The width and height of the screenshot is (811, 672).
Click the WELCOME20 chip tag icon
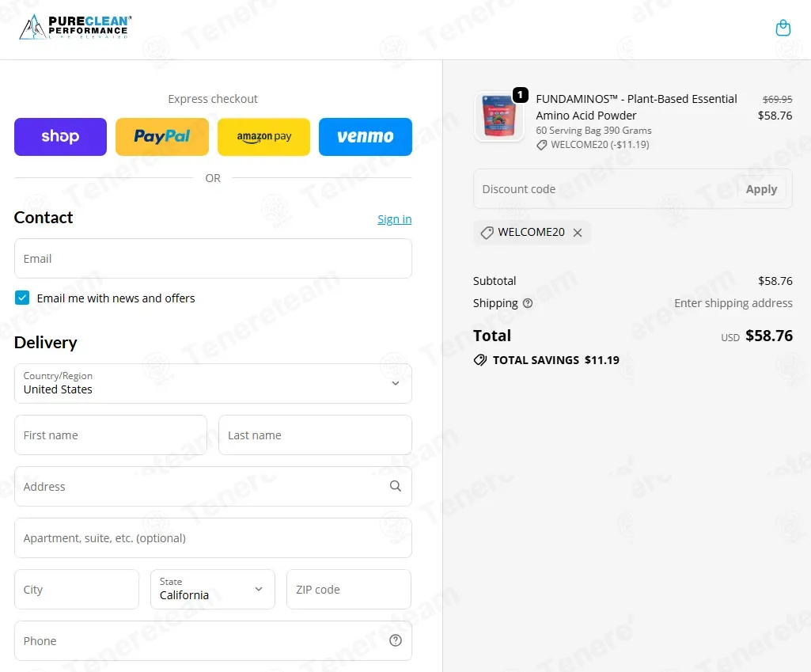pyautogui.click(x=487, y=233)
